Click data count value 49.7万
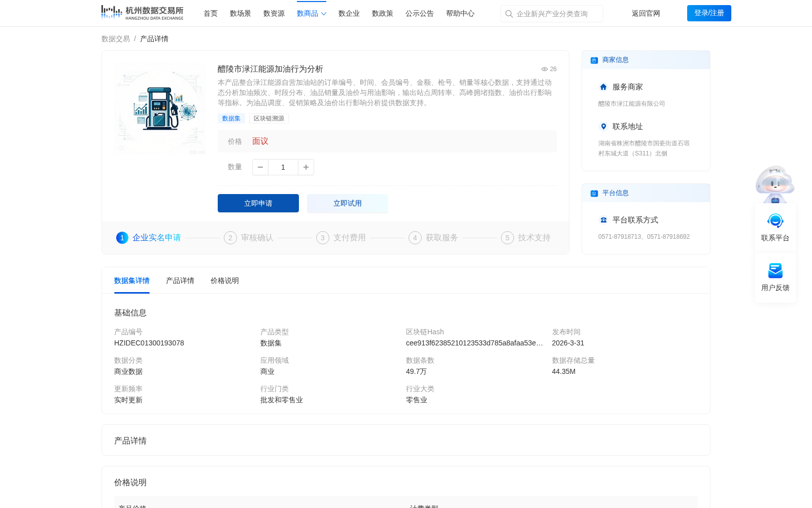The height and width of the screenshot is (508, 812). 416,371
